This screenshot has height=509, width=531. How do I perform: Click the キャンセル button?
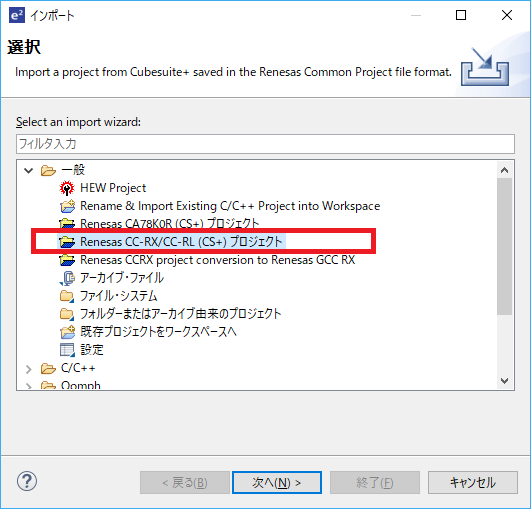coord(473,483)
